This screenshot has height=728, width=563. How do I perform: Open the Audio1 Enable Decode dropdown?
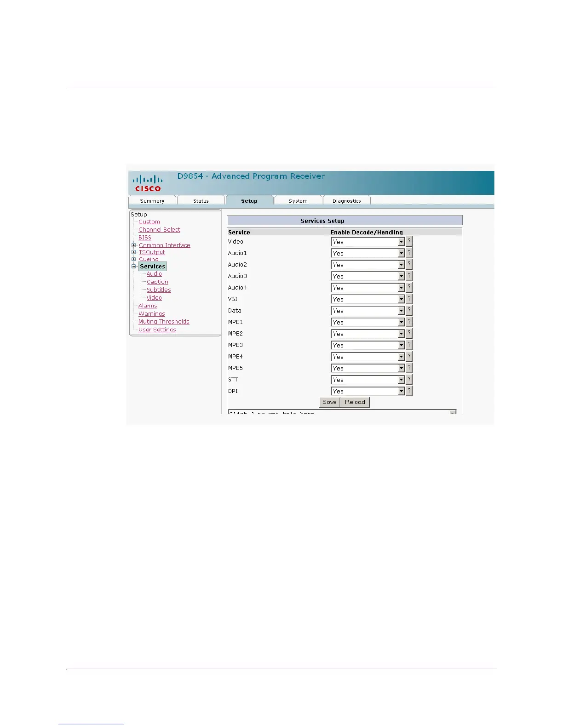368,253
